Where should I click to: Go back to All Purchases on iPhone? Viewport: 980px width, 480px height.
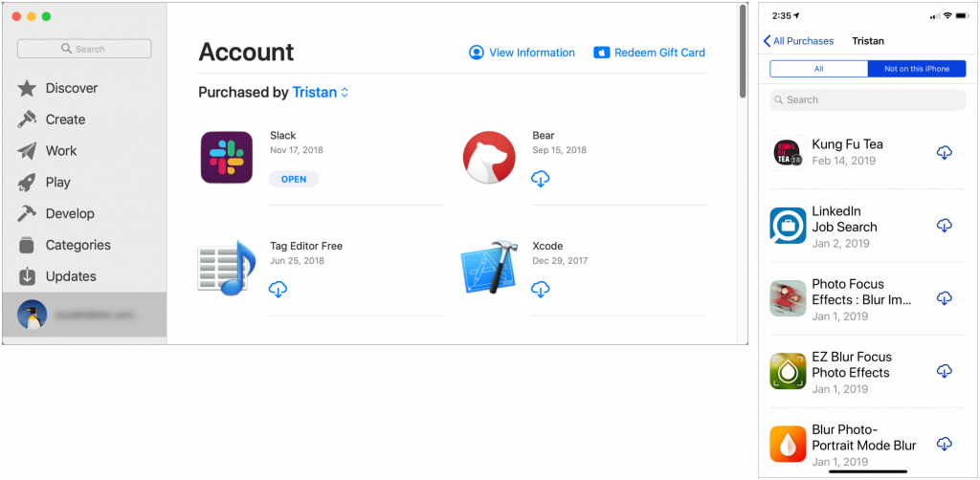798,40
